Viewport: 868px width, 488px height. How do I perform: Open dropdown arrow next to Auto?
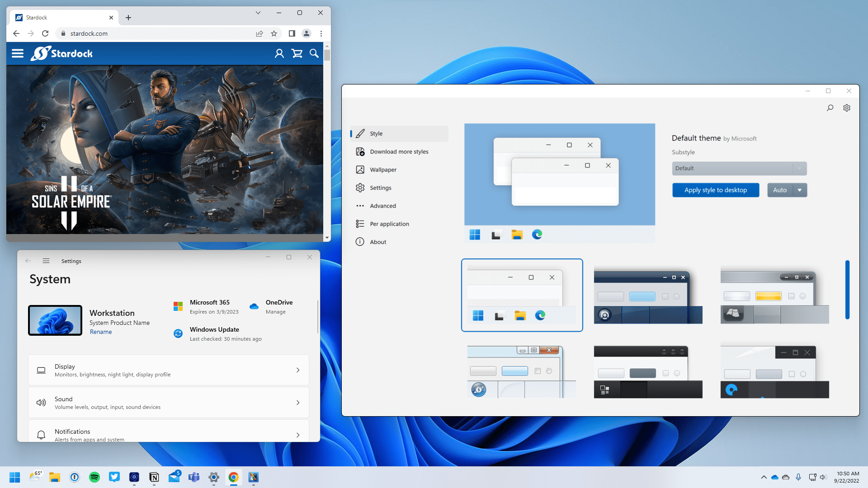click(800, 190)
